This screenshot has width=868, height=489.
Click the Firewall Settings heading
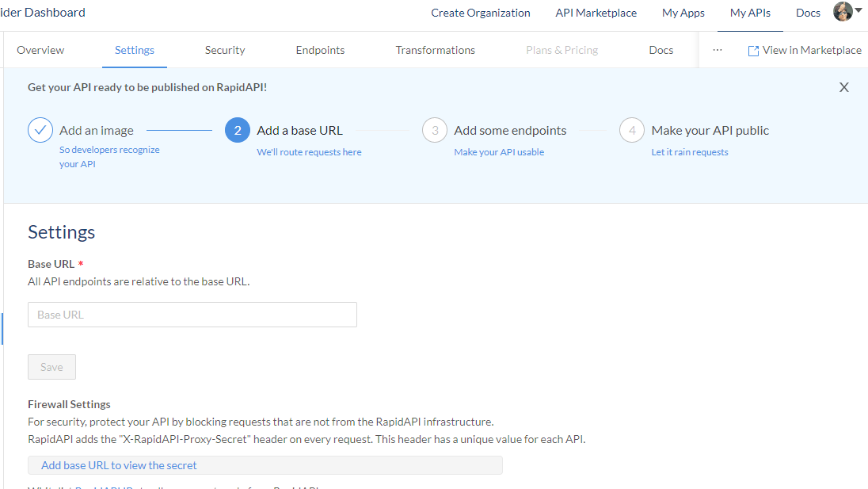point(69,404)
